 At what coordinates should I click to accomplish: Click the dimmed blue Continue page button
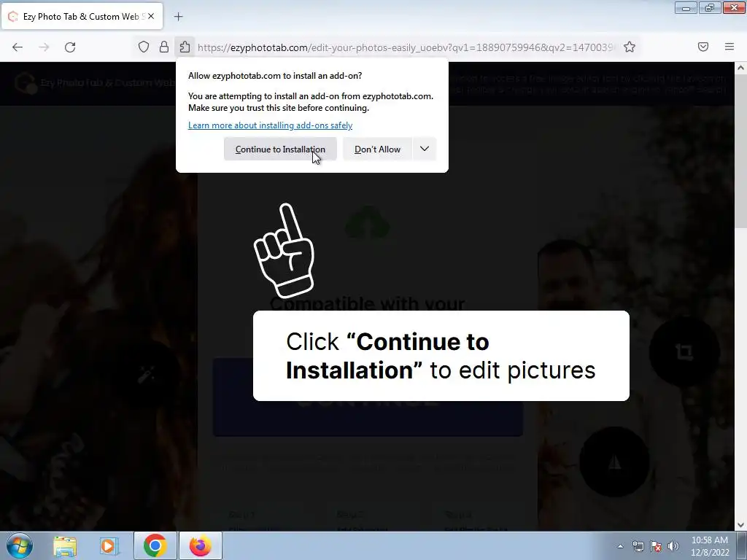pyautogui.click(x=368, y=418)
